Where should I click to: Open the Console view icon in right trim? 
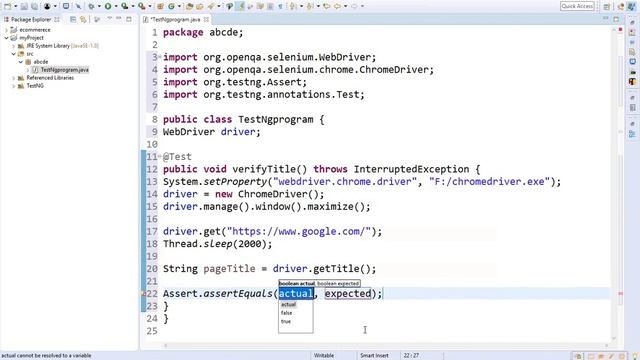(632, 62)
